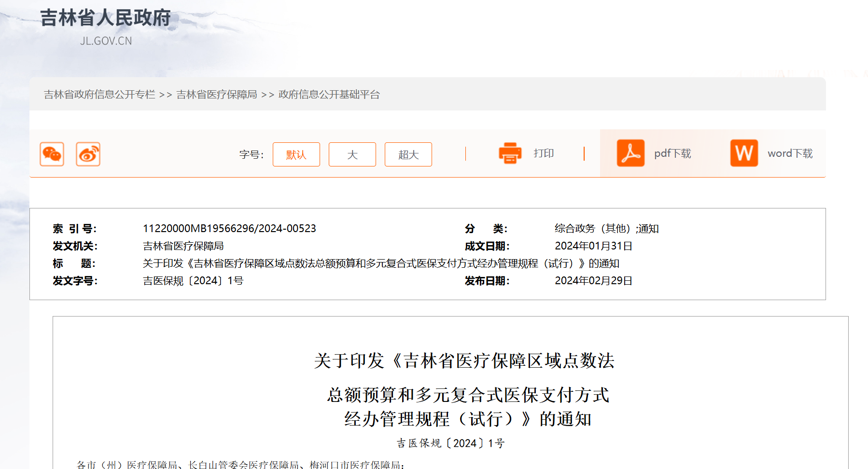Click the publish date 2024年02月29日
Screen dimensions: 868x469
[593, 281]
